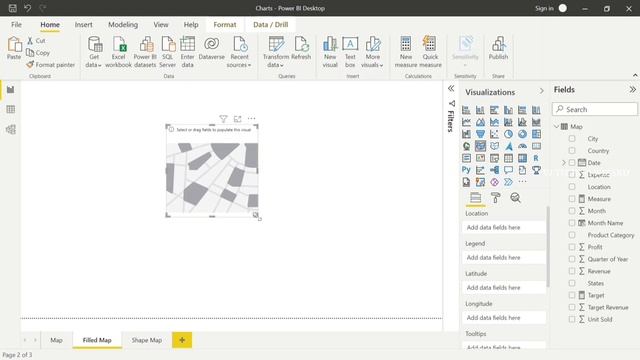Check the Expense field checkbox
The image size is (640, 360).
[x=572, y=175]
